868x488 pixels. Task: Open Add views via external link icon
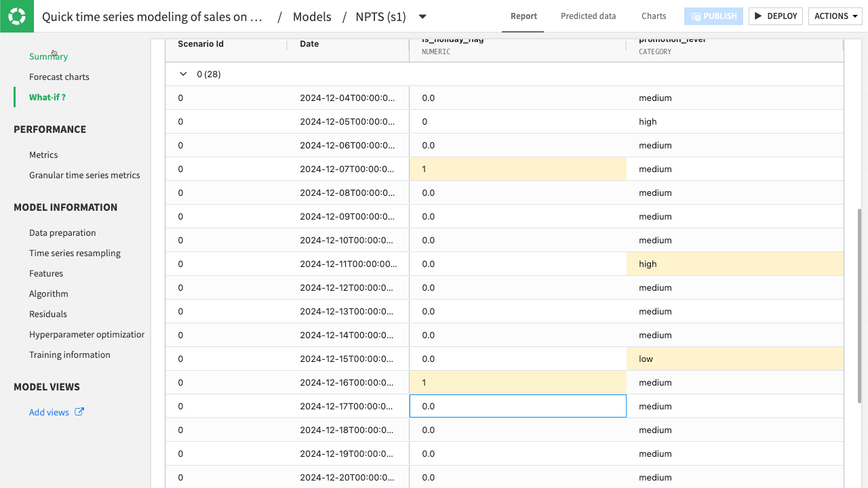79,411
